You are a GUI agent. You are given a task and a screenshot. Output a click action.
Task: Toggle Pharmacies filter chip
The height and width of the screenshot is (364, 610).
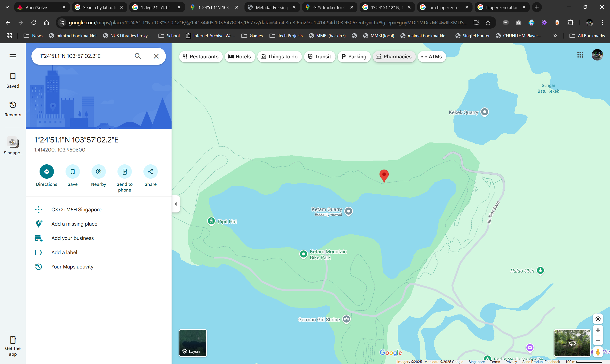pyautogui.click(x=394, y=57)
